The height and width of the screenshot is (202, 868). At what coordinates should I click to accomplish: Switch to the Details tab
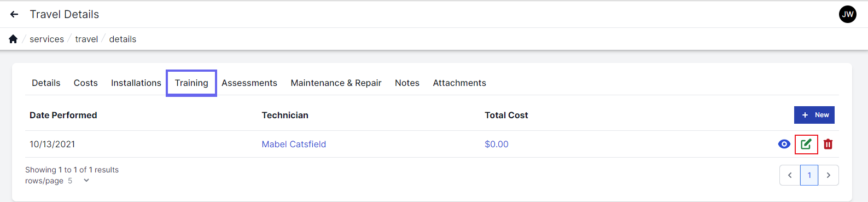[x=46, y=83]
